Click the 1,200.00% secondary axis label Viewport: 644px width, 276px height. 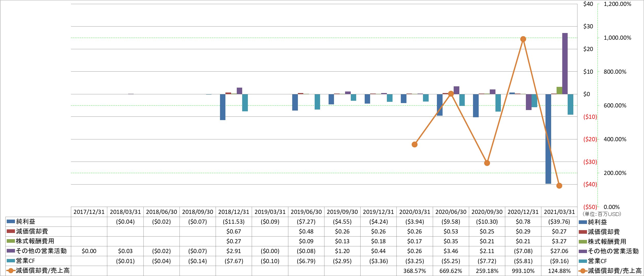[617, 4]
